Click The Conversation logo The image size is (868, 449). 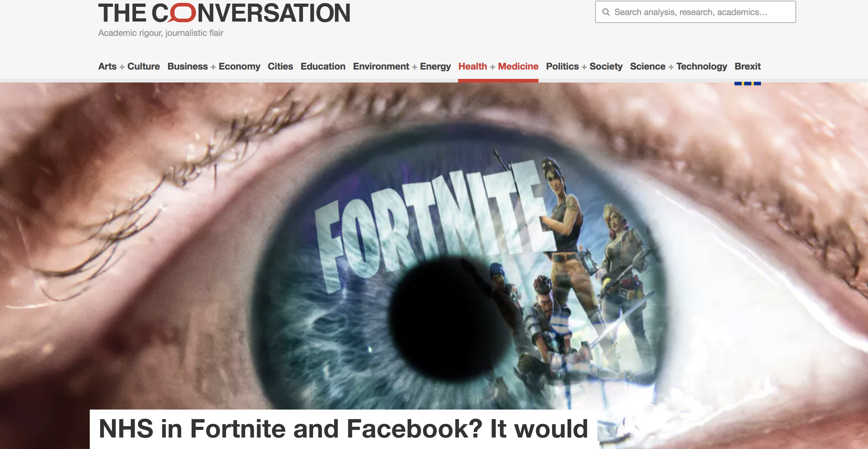tap(224, 13)
